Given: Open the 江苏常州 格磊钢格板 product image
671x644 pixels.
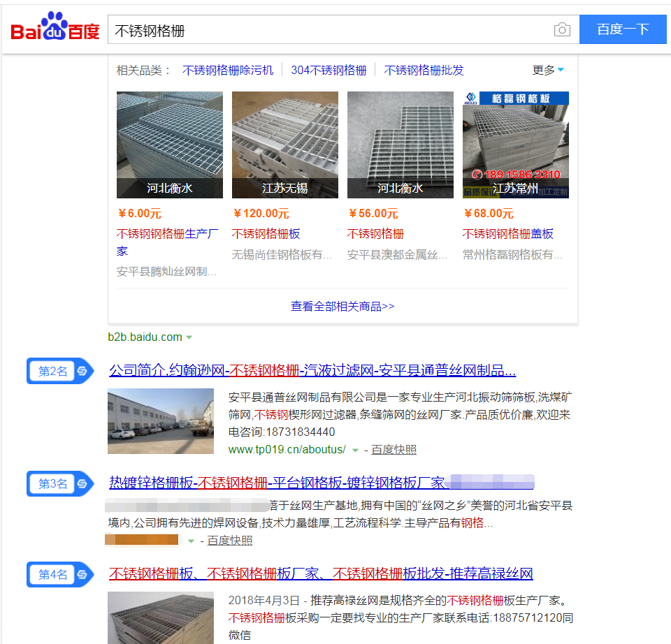Looking at the screenshot, I should click(516, 145).
